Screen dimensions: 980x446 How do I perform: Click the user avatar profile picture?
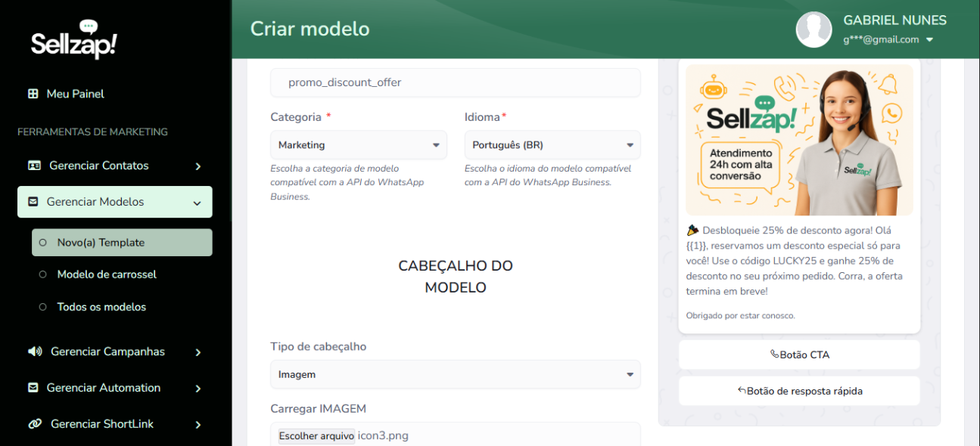pos(814,29)
